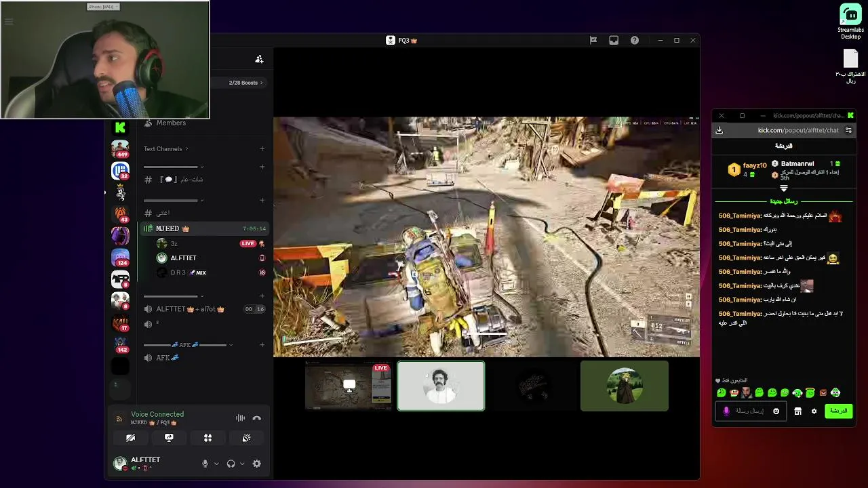
Task: Click the invite people icon in server header
Action: (259, 59)
